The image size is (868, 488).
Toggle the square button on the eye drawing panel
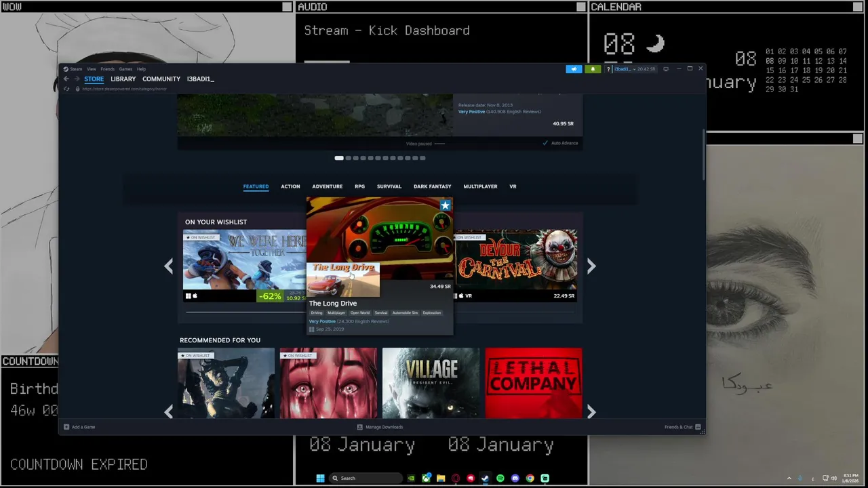(x=858, y=139)
